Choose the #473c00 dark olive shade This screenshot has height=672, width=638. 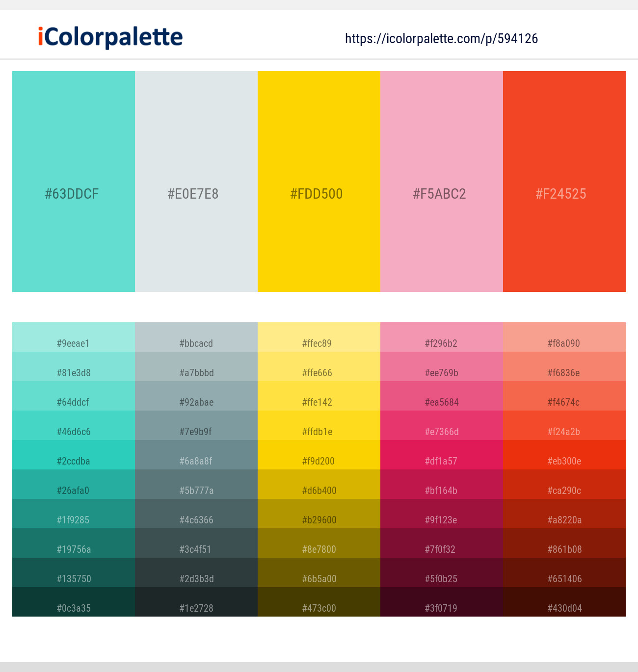tap(319, 602)
